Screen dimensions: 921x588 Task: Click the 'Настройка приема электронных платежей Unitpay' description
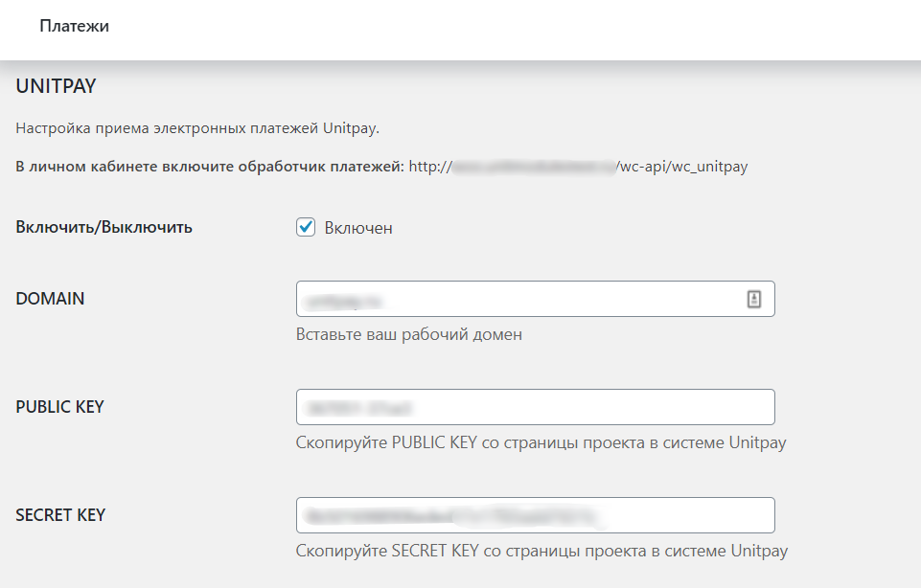point(197,128)
